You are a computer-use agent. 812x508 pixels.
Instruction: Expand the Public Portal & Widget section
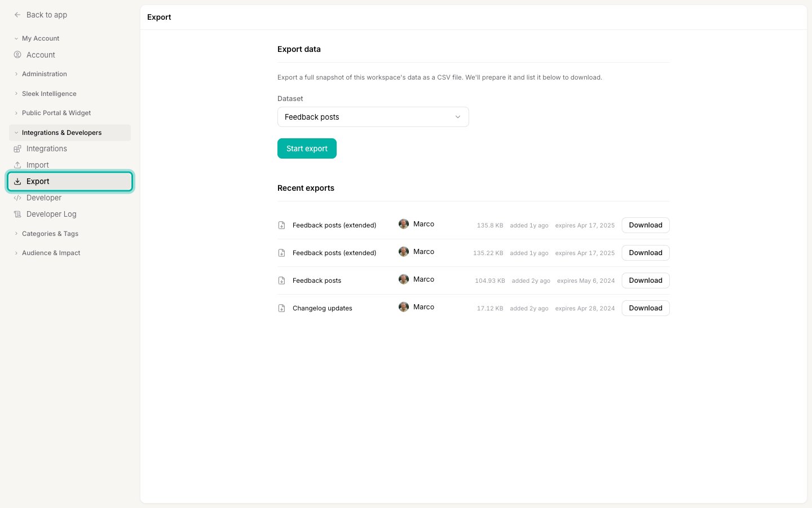[x=70, y=113]
